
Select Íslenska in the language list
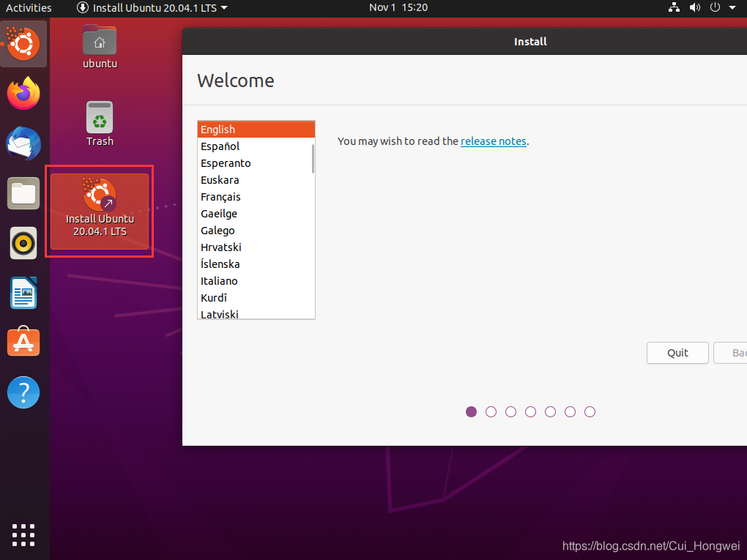click(x=255, y=264)
